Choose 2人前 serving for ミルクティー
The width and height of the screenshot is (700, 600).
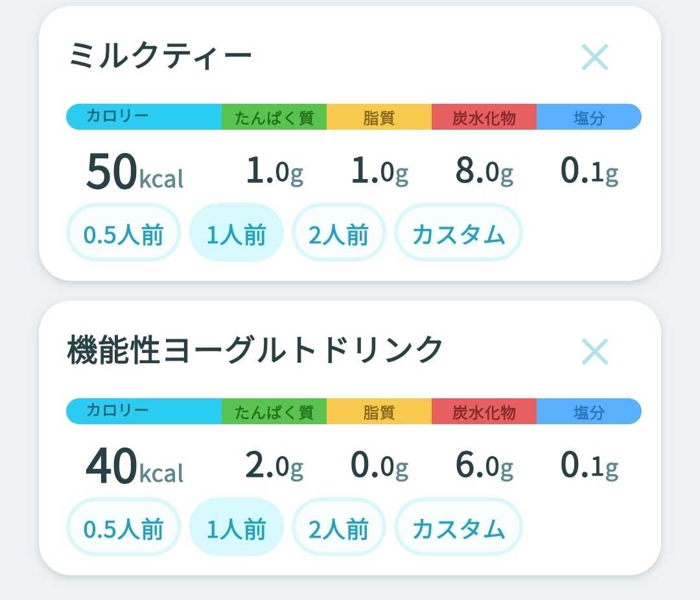(338, 233)
